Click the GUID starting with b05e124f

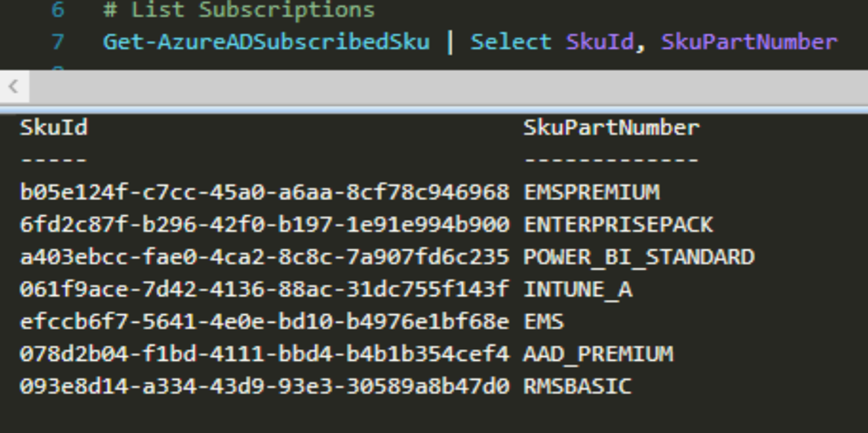point(264,192)
